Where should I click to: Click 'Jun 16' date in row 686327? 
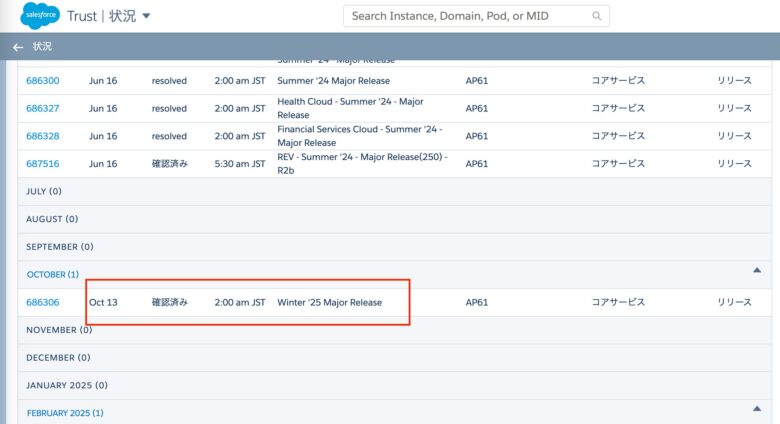coord(103,108)
